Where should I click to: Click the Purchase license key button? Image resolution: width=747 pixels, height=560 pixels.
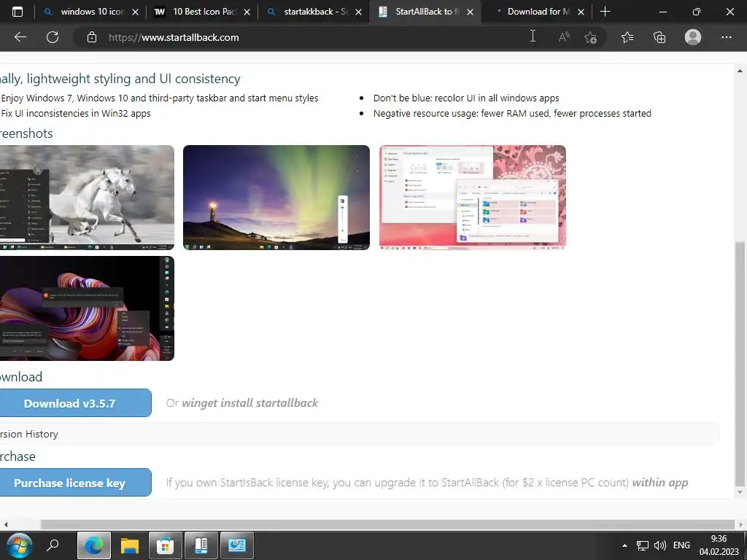74,483
